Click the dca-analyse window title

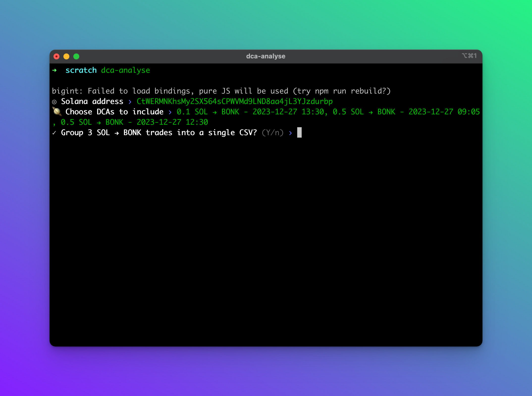266,56
